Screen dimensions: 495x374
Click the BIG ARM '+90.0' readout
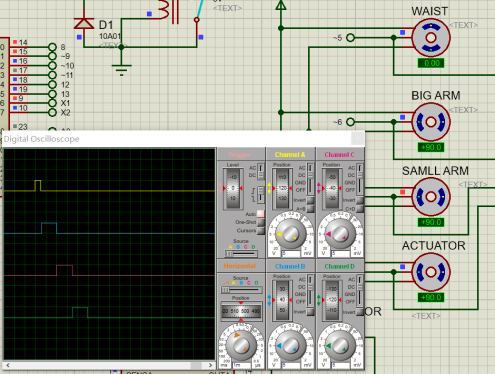pos(431,147)
